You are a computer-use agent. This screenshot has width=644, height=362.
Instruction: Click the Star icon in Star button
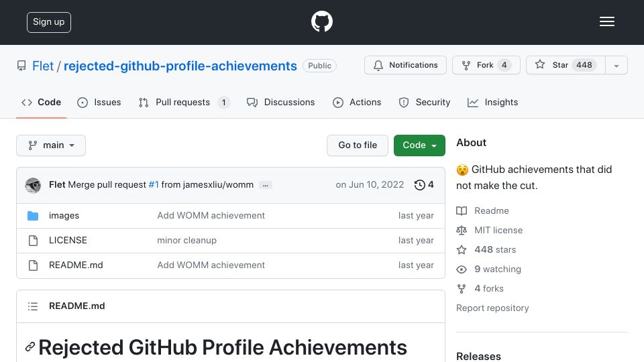click(x=540, y=64)
